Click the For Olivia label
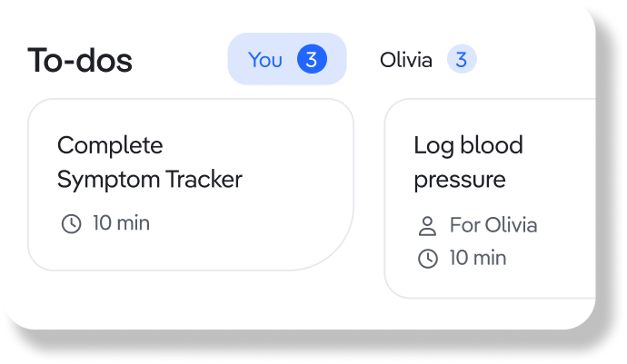The width and height of the screenshot is (627, 364). tap(493, 225)
